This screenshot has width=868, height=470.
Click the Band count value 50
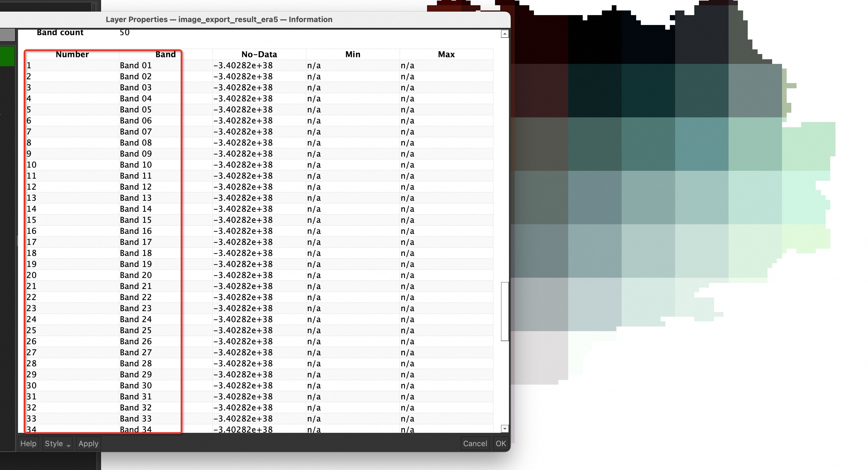[x=124, y=32]
